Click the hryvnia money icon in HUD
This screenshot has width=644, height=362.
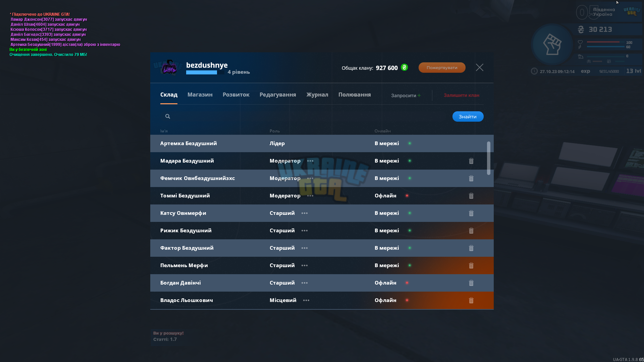[581, 29]
